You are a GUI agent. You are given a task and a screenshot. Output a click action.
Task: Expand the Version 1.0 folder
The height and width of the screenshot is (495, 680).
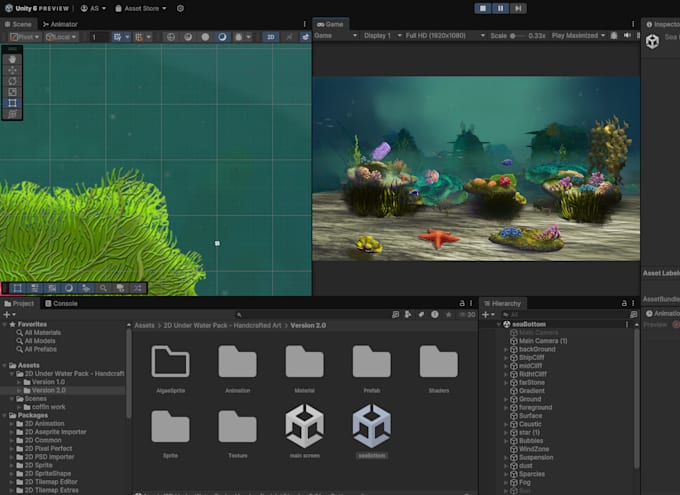[x=19, y=382]
